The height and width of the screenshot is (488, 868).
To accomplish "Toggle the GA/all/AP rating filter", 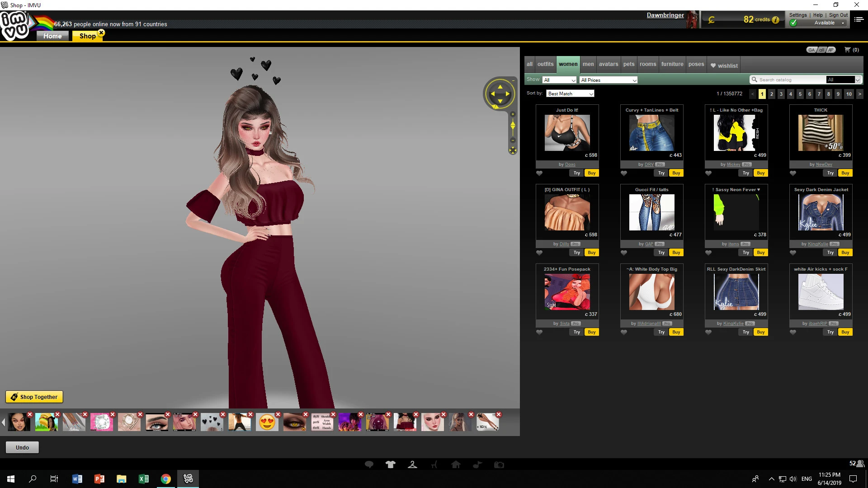I will (821, 50).
